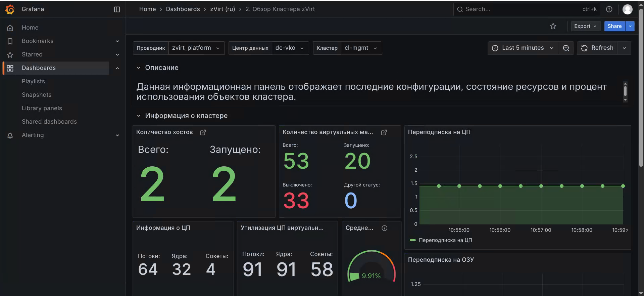
Task: Toggle the Переподписка на ЦП legend series
Action: click(x=445, y=240)
